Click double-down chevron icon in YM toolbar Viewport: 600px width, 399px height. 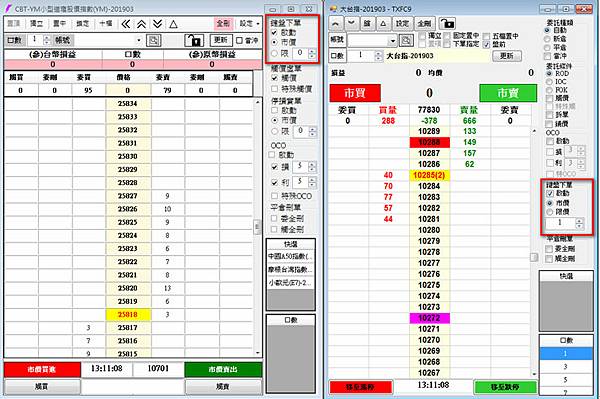157,24
